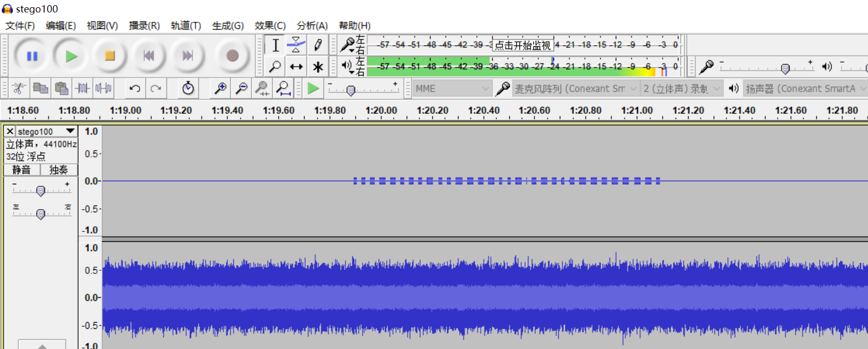Viewport: 868px width, 349px height.
Task: Zoom in with the plus magnifier
Action: pyautogui.click(x=220, y=89)
